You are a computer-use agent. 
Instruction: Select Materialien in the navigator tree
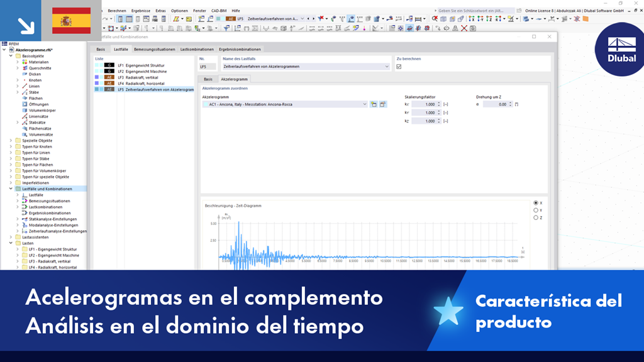(x=38, y=62)
